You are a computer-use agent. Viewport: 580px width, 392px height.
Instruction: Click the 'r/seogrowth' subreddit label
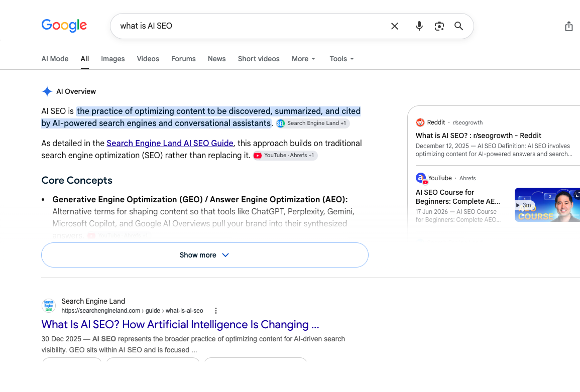coord(468,122)
